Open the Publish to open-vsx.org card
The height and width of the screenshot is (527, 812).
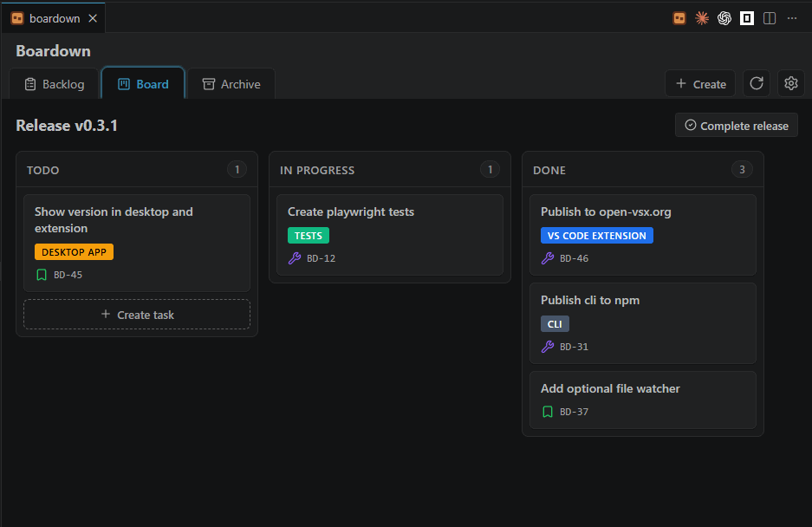click(643, 235)
